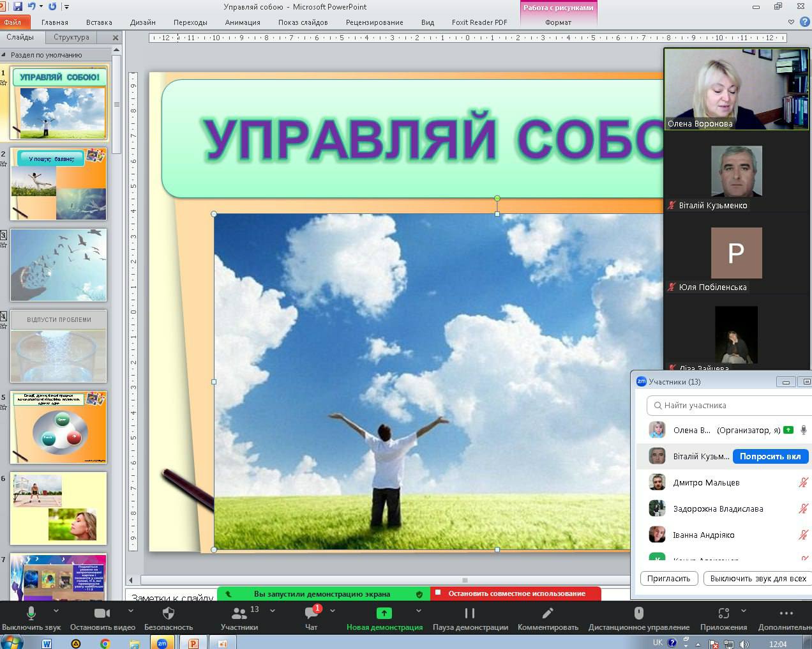Click Попросить вкл button for Віталій
The image size is (812, 649).
click(770, 457)
